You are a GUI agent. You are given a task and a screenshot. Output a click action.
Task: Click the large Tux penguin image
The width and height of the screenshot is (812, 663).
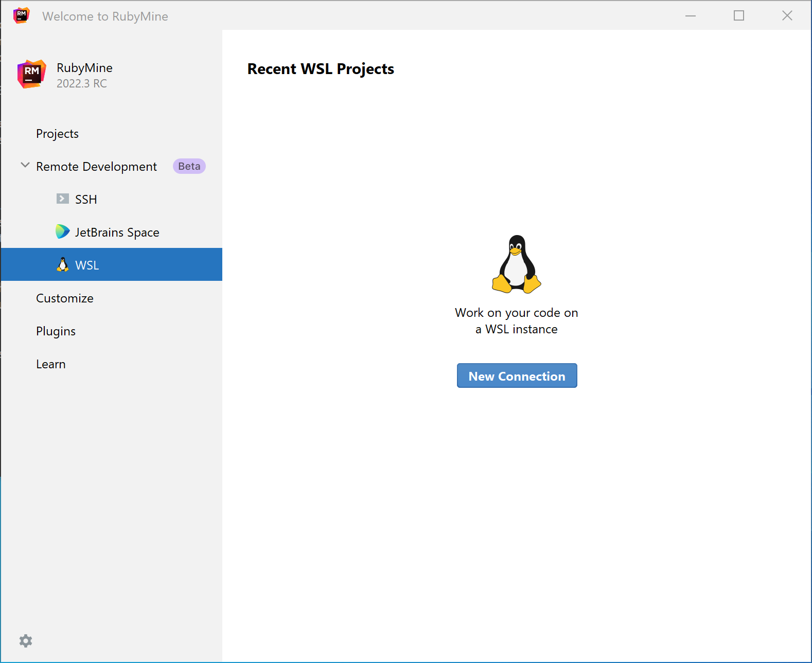point(517,264)
